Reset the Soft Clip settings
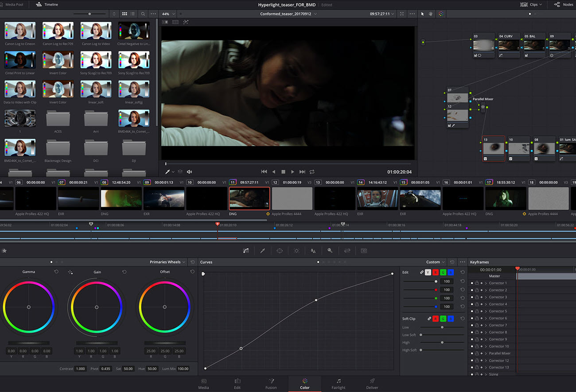 (x=463, y=318)
